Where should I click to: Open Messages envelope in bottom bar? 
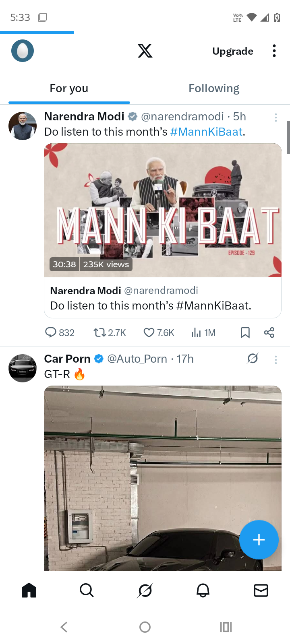(261, 590)
